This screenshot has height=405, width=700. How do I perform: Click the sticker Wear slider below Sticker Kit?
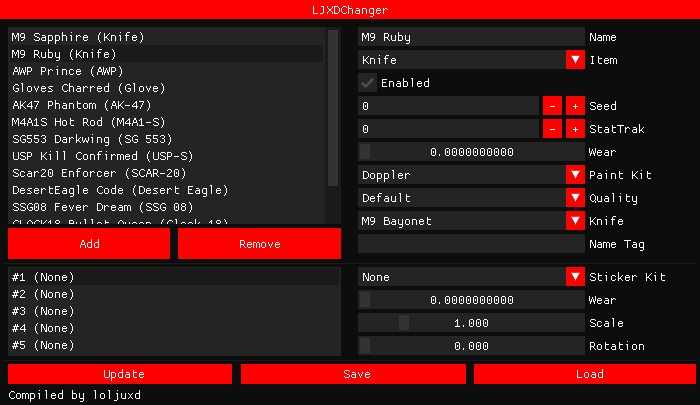point(471,300)
